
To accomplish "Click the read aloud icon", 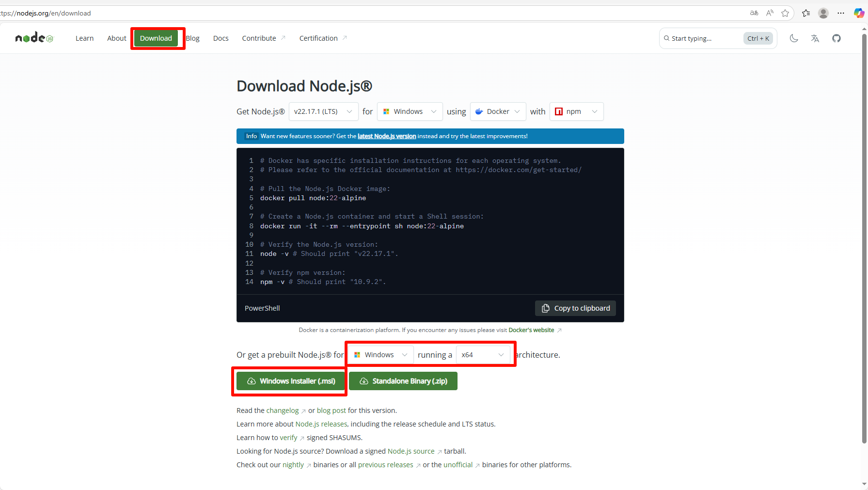I will coord(770,13).
